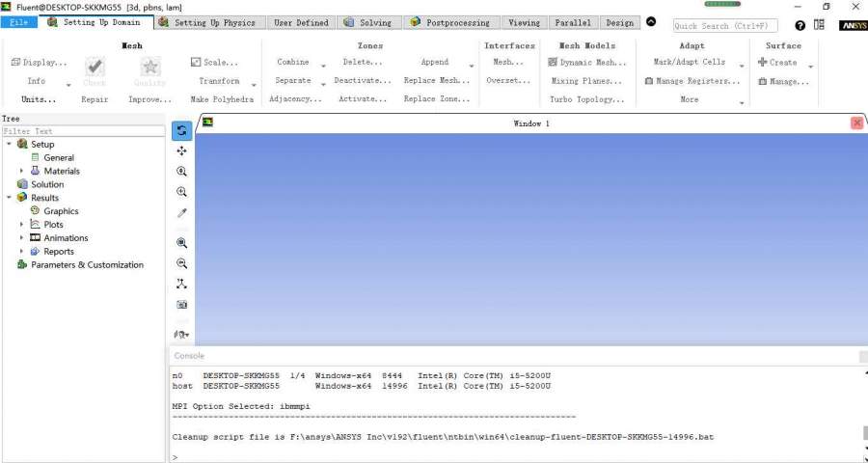The height and width of the screenshot is (463, 868).
Task: Click the Reports tree icon
Action: 36,251
